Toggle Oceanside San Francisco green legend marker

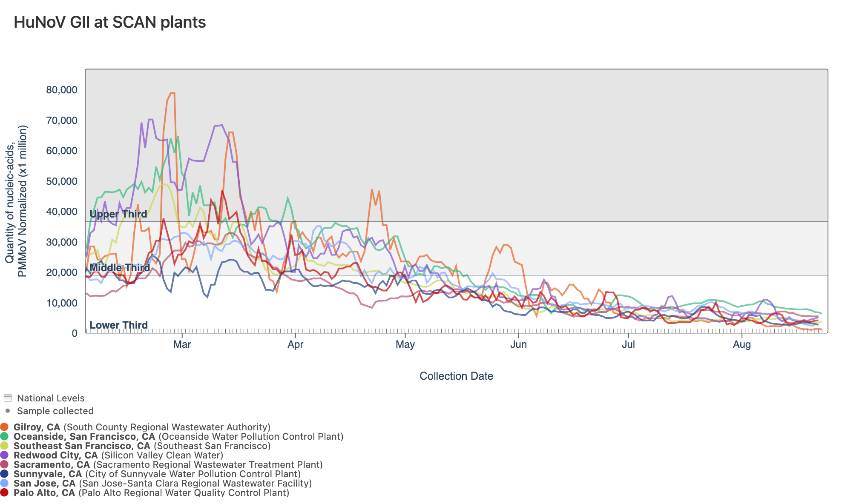(4, 436)
